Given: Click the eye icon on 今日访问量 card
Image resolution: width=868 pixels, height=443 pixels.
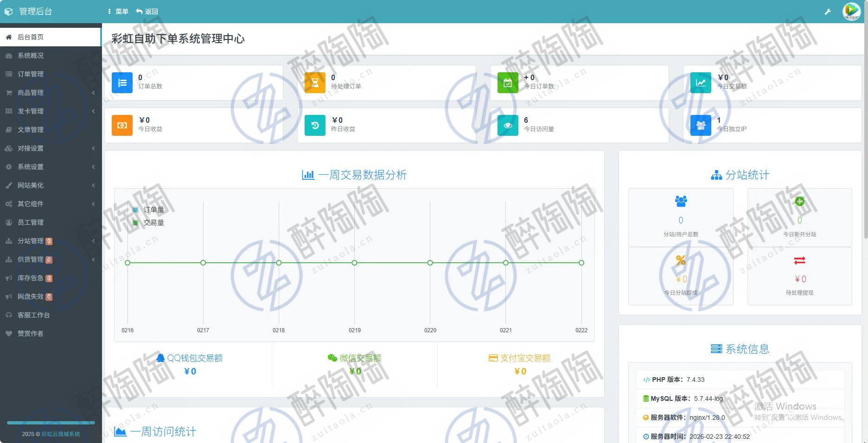Looking at the screenshot, I should click(x=508, y=125).
